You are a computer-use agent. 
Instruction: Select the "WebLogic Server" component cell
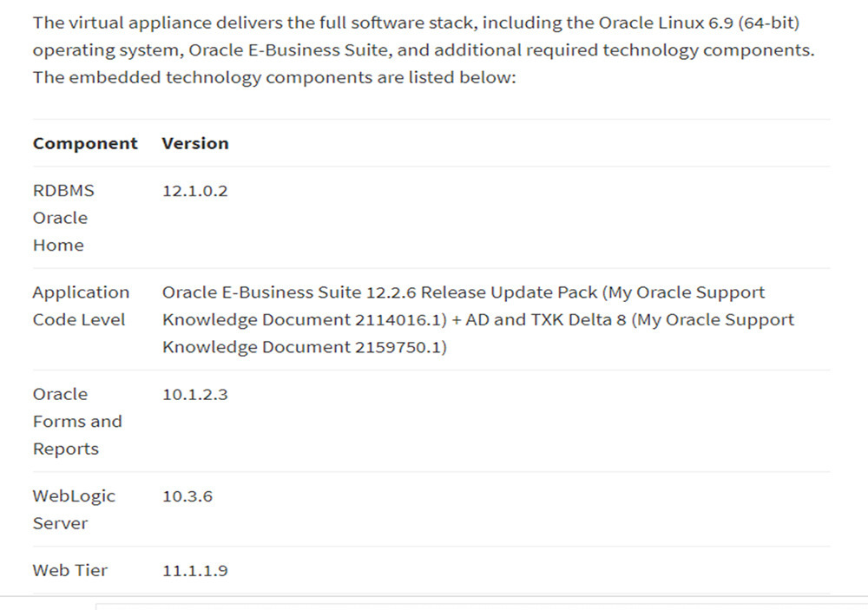(x=74, y=509)
